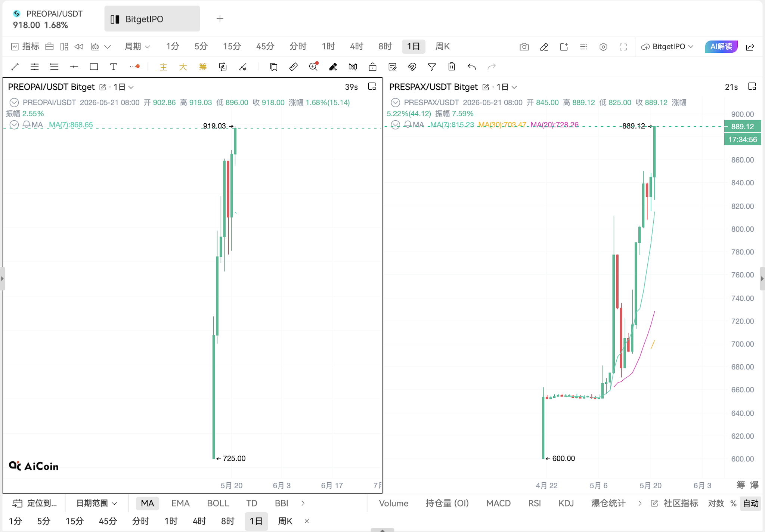Click the AI解读 button
This screenshot has height=532, width=765.
pos(721,47)
